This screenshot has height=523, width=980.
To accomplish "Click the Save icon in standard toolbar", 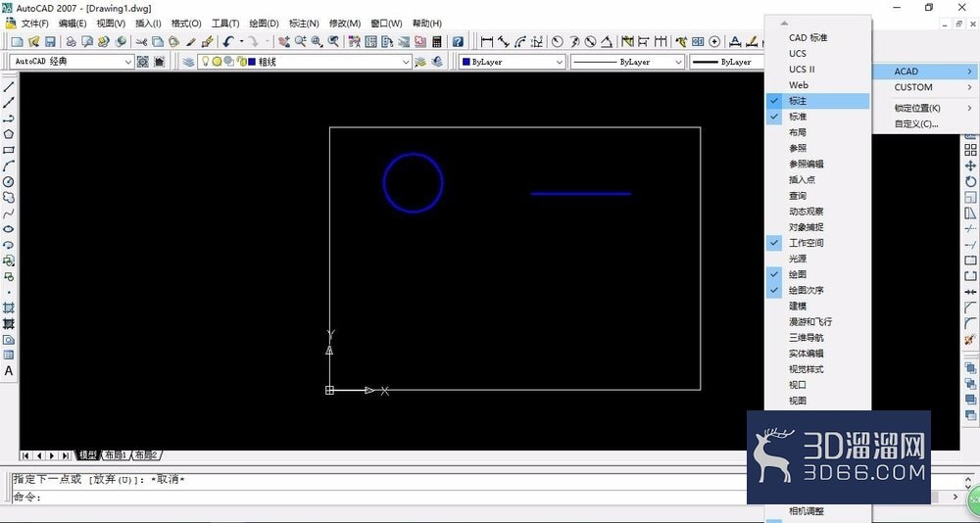I will coord(50,42).
